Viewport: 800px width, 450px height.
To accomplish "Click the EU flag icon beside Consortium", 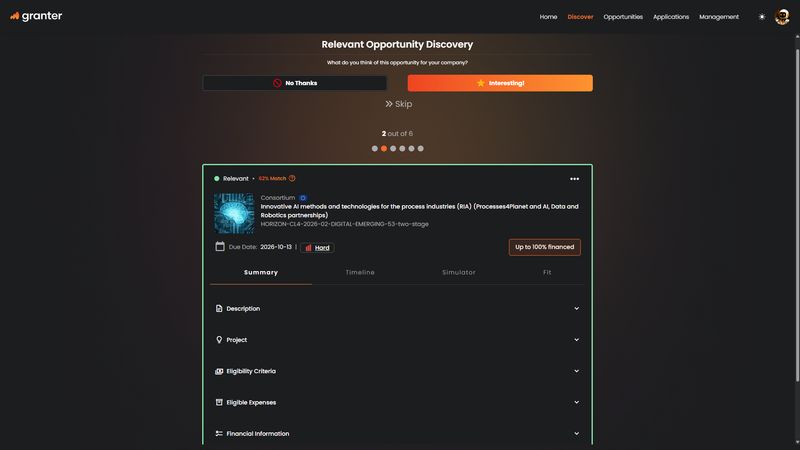I will (303, 198).
